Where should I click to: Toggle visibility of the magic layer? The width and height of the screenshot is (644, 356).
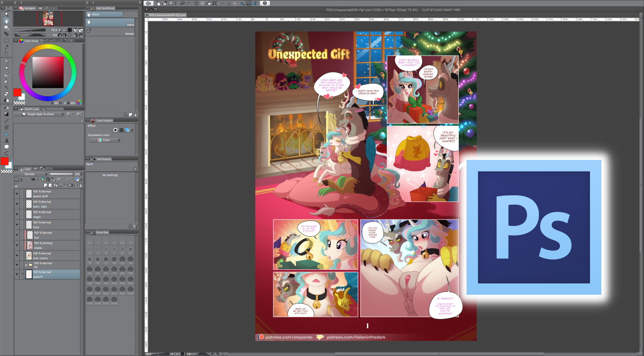[x=17, y=214]
